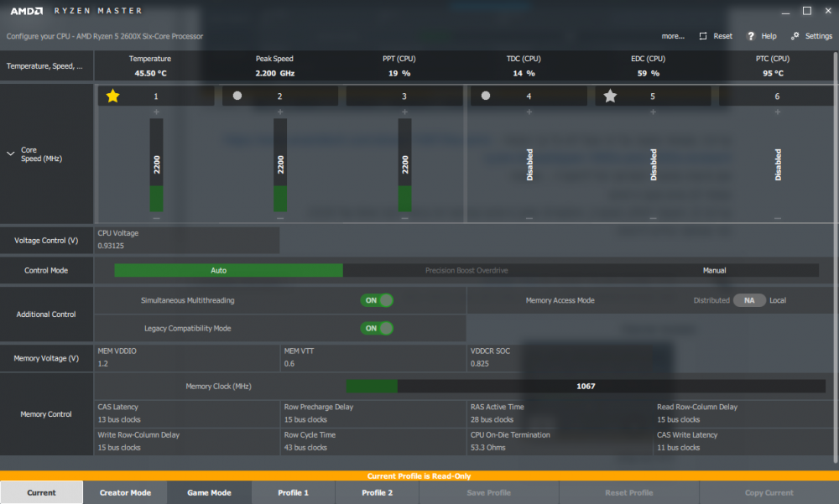Click the Row Cycle Time field
This screenshot has width=839, height=504.
click(373, 441)
